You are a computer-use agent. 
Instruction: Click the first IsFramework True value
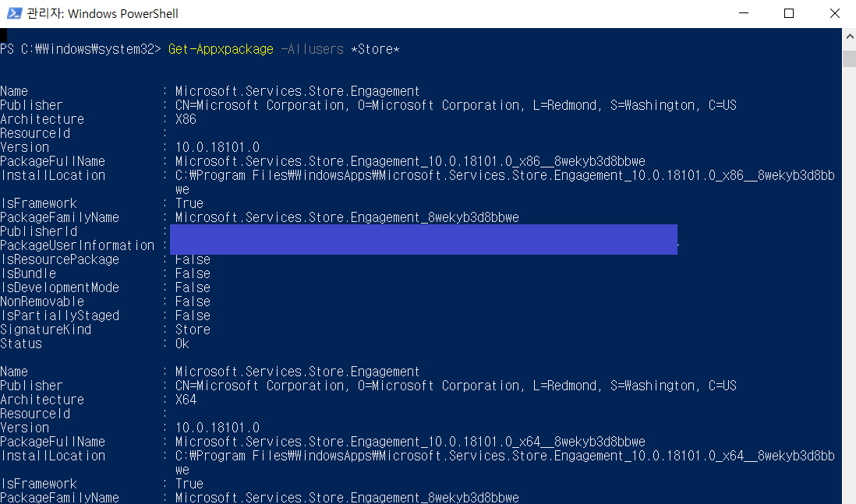pos(189,203)
